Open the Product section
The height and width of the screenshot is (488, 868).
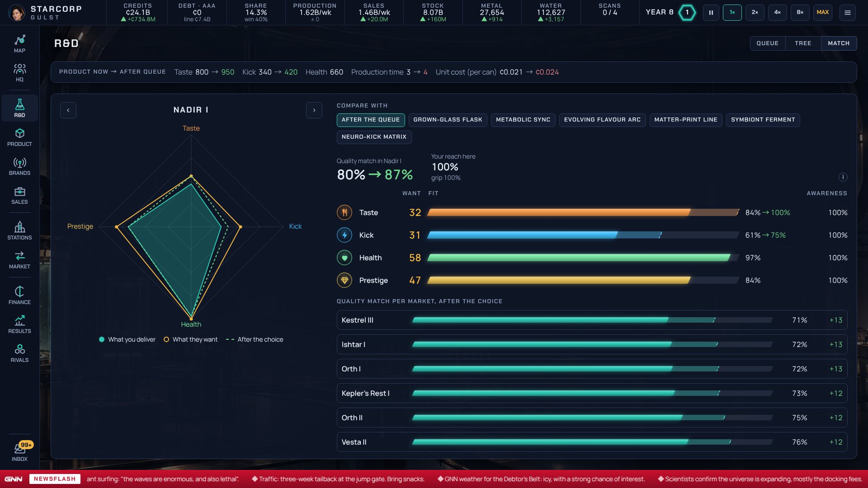pyautogui.click(x=19, y=137)
